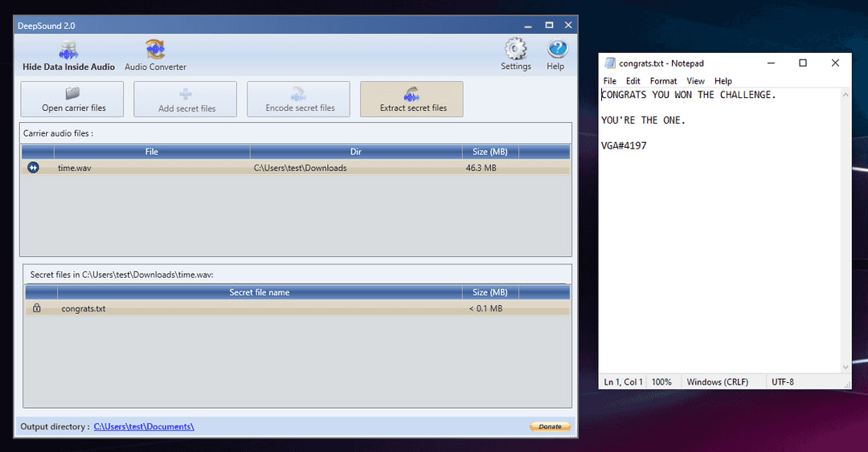Minimize the congrats.txt Notepad window
Screen dimensions: 868x452
point(771,63)
